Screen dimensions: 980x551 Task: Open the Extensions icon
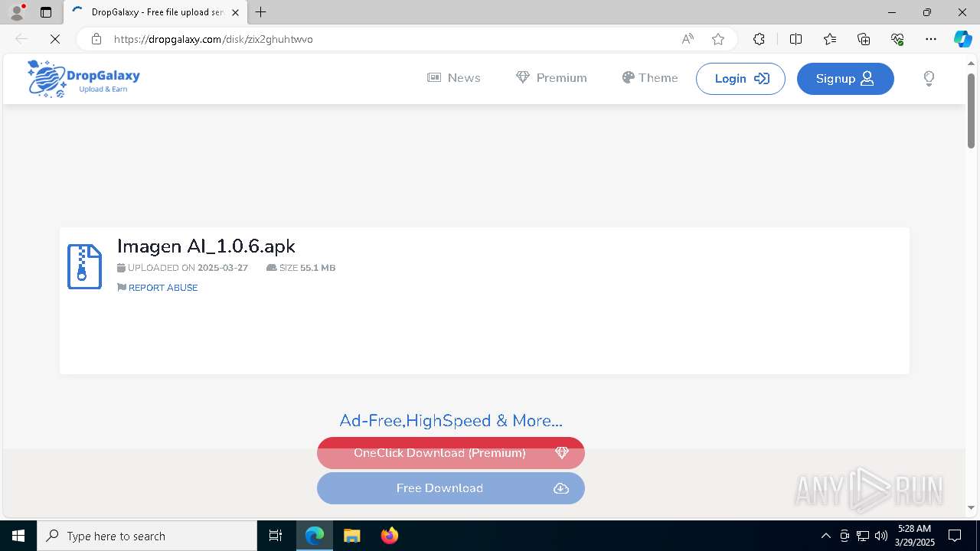tap(759, 39)
